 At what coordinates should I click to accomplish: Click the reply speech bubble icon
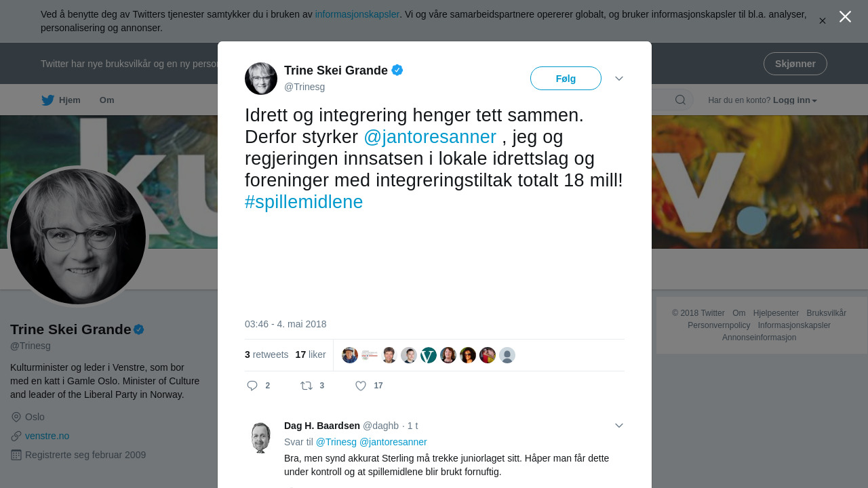click(x=252, y=386)
